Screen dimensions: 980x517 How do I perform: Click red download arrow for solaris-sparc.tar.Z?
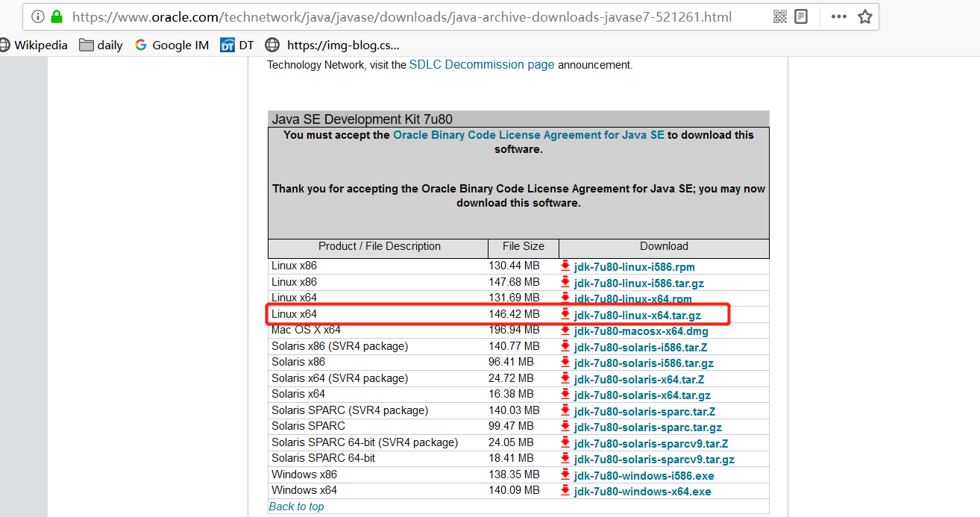point(565,410)
